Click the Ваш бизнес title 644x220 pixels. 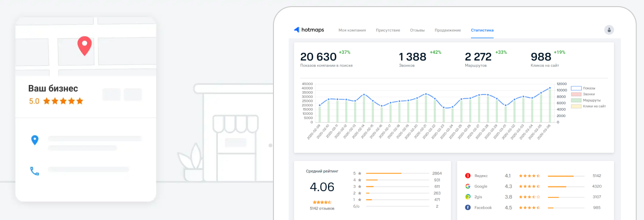tap(53, 88)
